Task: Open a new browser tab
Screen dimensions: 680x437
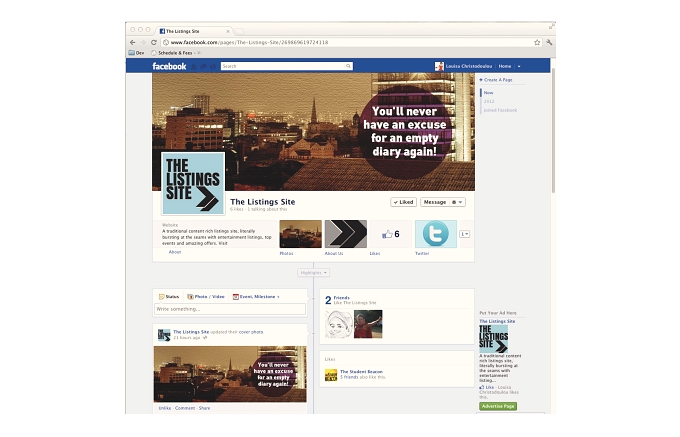Action: coord(239,31)
